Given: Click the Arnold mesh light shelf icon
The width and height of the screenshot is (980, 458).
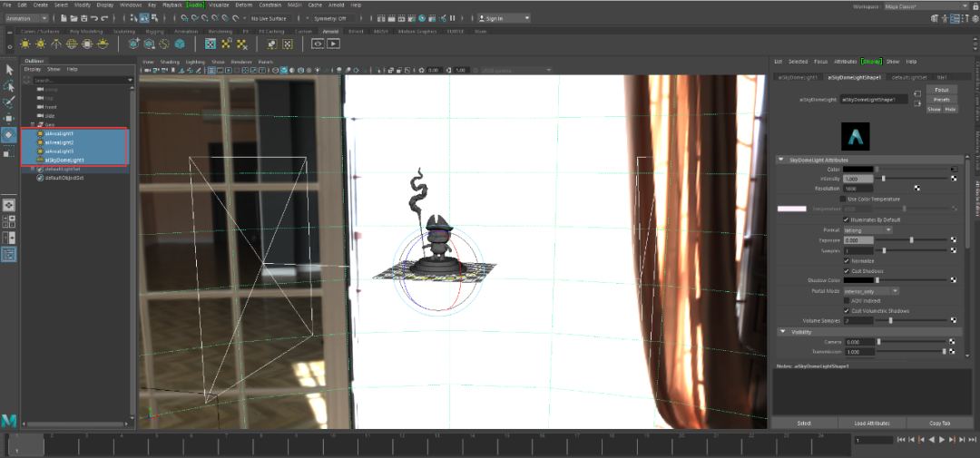Looking at the screenshot, I should pyautogui.click(x=41, y=44).
